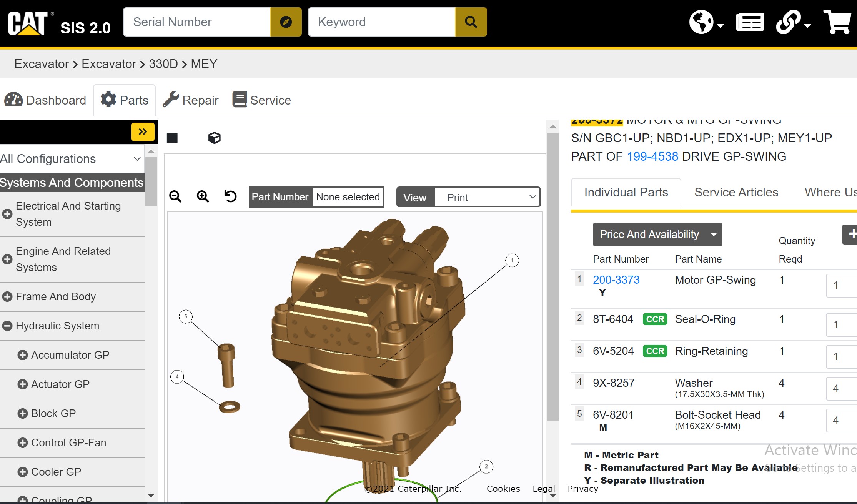This screenshot has height=504, width=857.
Task: Open part link 200-3373
Action: pyautogui.click(x=616, y=280)
